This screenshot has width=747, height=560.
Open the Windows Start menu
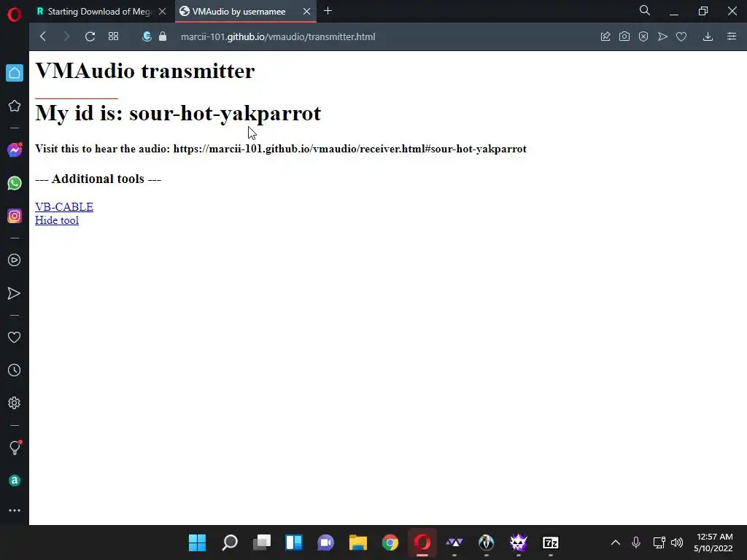pos(197,542)
